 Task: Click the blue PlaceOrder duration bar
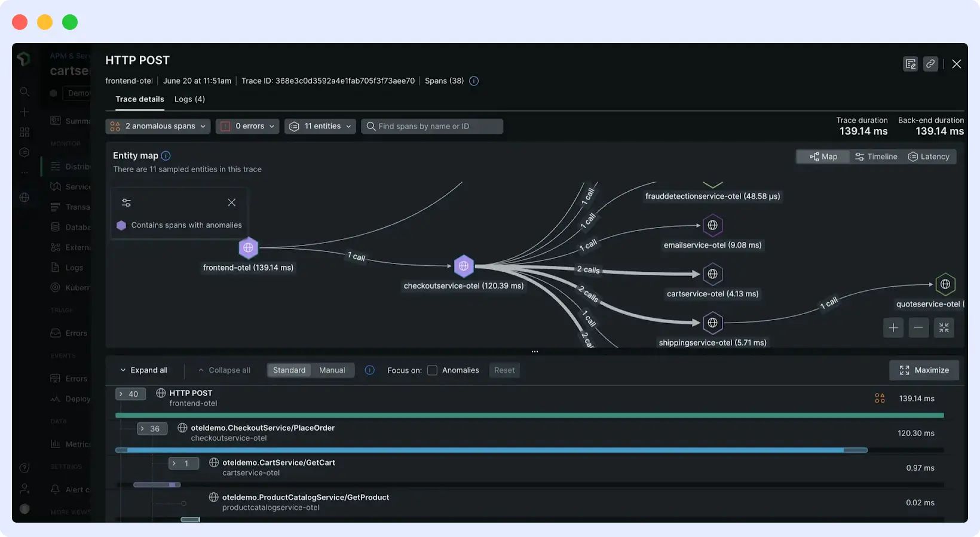click(491, 450)
